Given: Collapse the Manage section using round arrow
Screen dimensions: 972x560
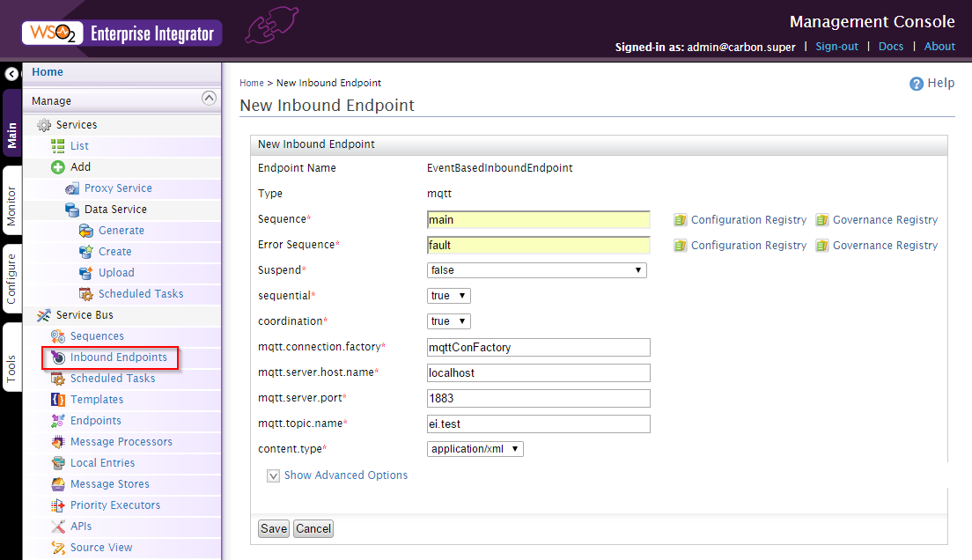Looking at the screenshot, I should point(209,98).
